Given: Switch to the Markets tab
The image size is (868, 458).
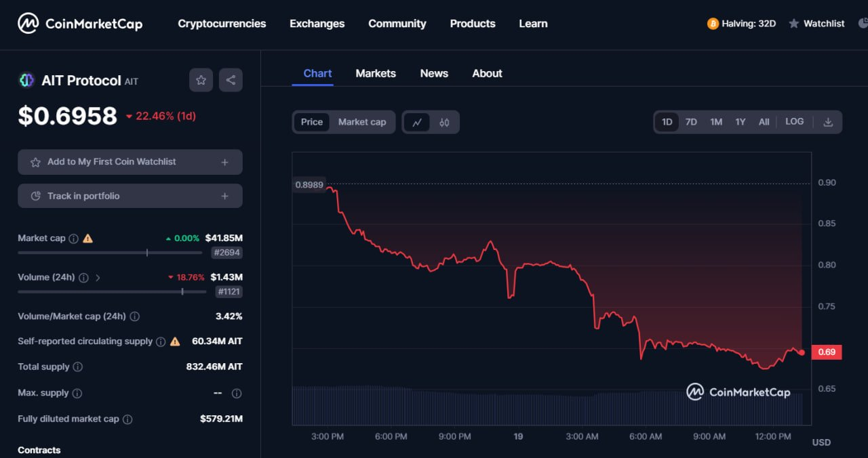Looking at the screenshot, I should pos(376,73).
